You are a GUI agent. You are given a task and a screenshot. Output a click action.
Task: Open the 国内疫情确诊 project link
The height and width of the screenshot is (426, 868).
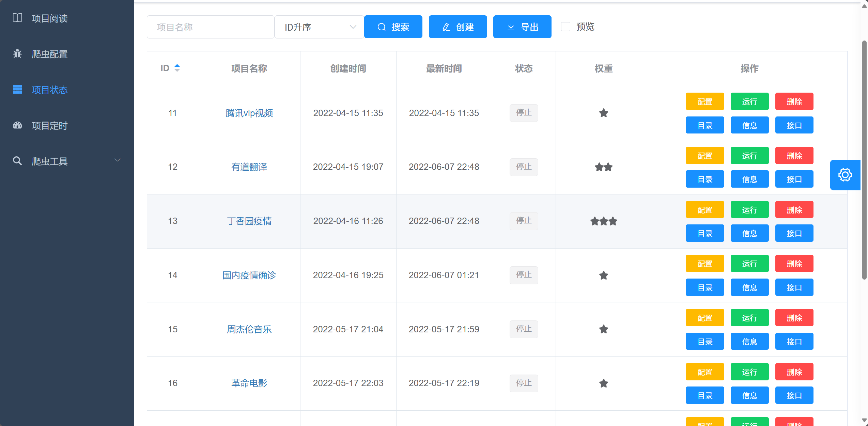(249, 275)
